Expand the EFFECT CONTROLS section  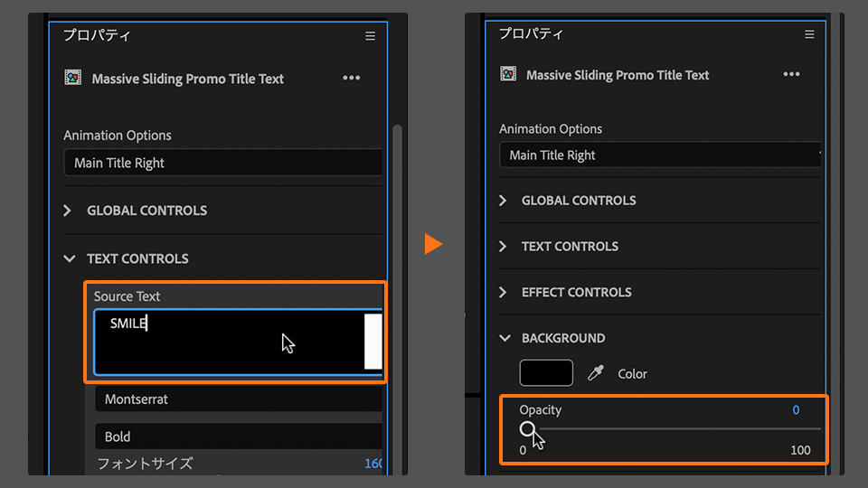504,292
